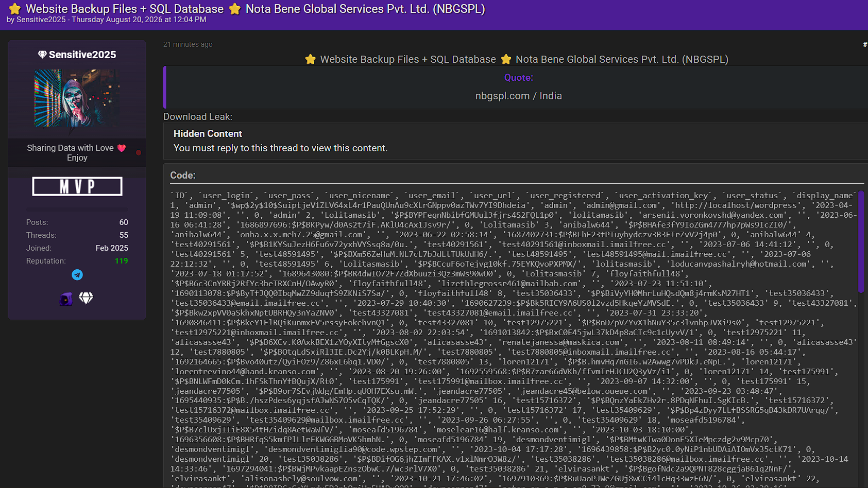Open Sensitive2025's profile from the sidebar name
This screenshot has width=868, height=488.
(82, 55)
